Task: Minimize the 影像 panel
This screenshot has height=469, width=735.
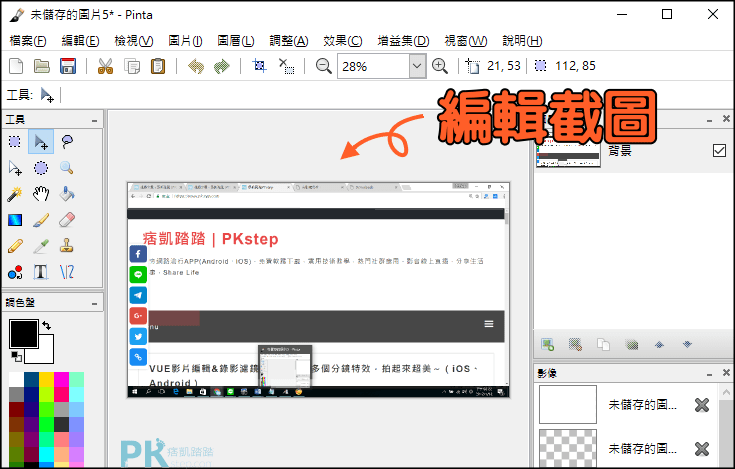Action: tap(710, 374)
